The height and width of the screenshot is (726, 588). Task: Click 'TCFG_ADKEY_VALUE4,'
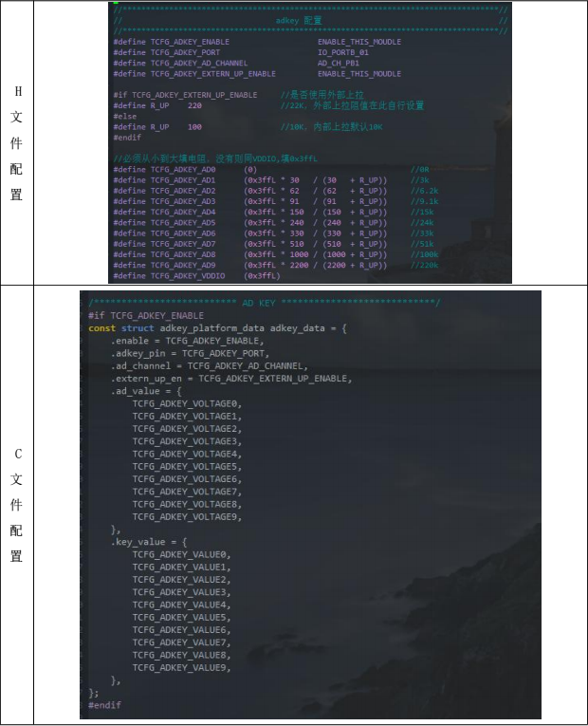[x=181, y=605]
